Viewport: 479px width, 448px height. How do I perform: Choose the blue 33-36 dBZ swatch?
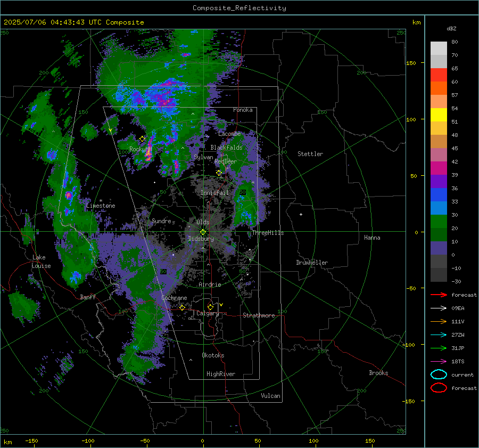(439, 195)
